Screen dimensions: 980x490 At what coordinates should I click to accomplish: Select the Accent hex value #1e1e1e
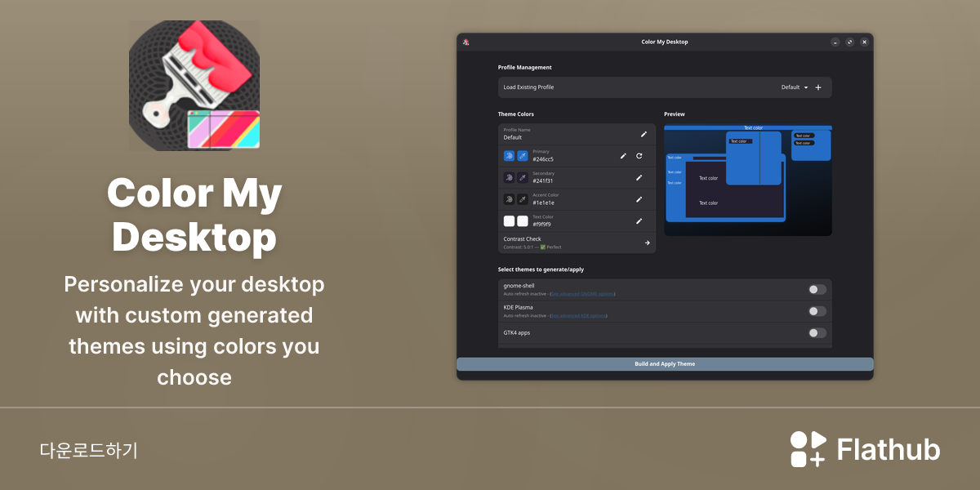pyautogui.click(x=544, y=203)
